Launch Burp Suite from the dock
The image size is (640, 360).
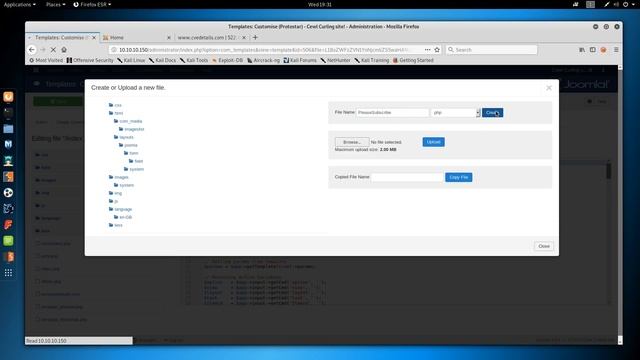[x=8, y=177]
